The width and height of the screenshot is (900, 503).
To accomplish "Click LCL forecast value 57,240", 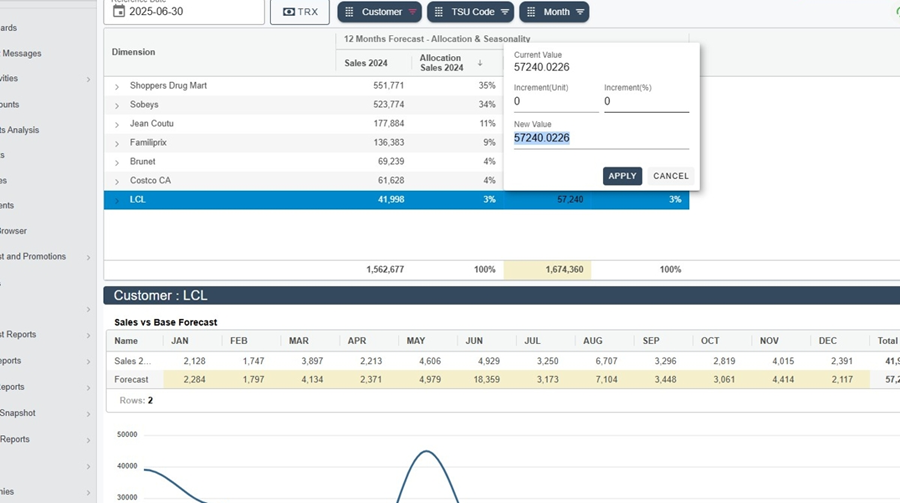I will [570, 199].
